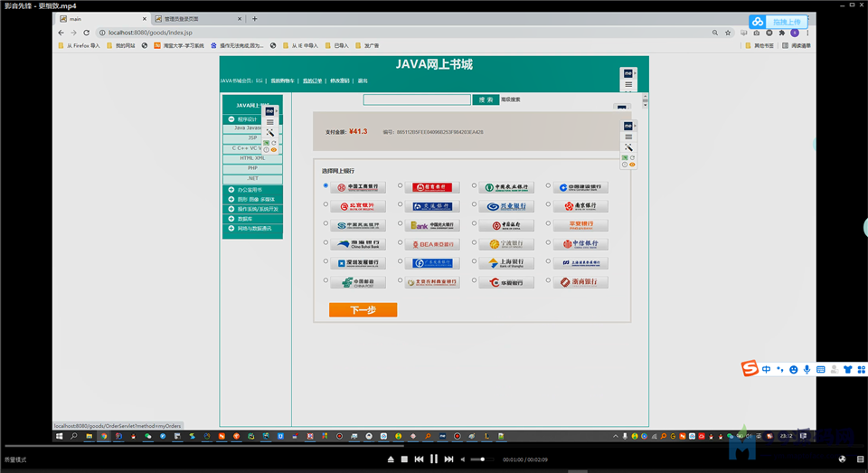This screenshot has width=868, height=473.
Task: Select the 中国农业银行 radio button
Action: pyautogui.click(x=474, y=185)
